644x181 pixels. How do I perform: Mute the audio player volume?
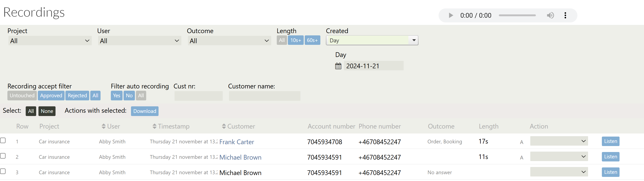[x=550, y=15]
